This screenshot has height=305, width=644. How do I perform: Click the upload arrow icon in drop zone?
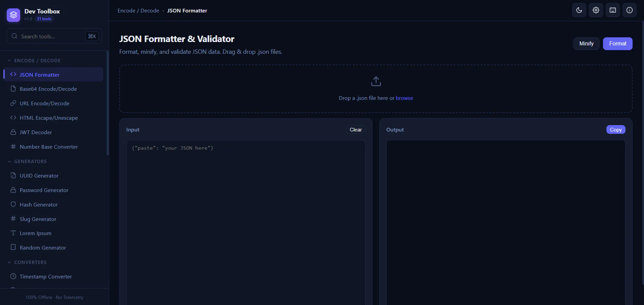(x=376, y=81)
